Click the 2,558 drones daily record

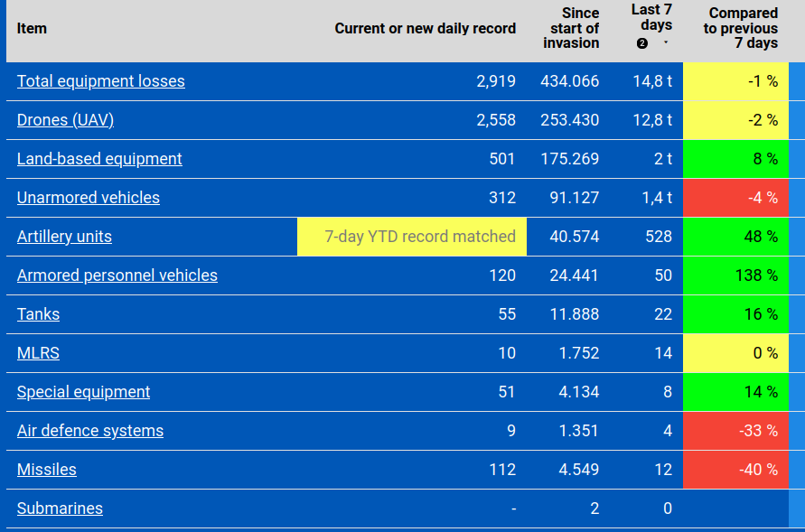[x=496, y=120]
